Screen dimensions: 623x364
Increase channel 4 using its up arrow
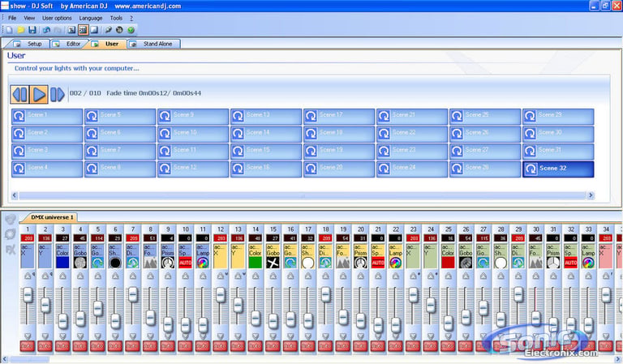click(80, 276)
